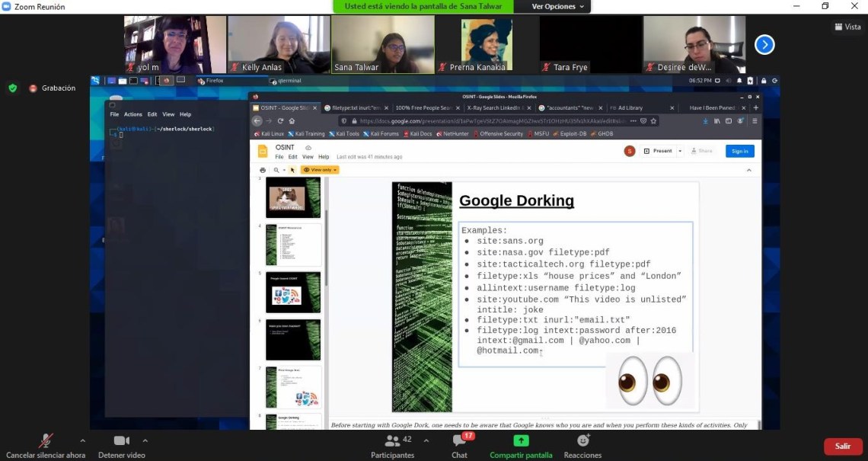Toggle the bookmark star in Firefox address bar
The width and height of the screenshot is (868, 461).
pyautogui.click(x=654, y=120)
